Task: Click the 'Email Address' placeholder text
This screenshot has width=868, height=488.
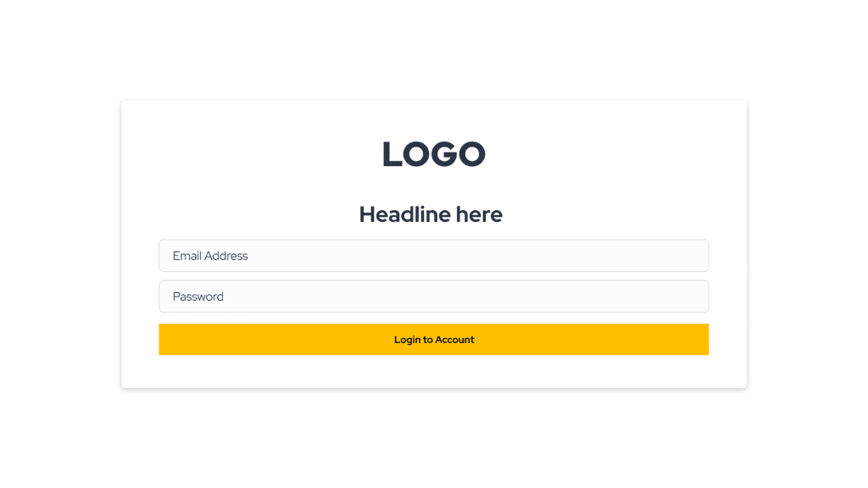Action: click(x=210, y=256)
